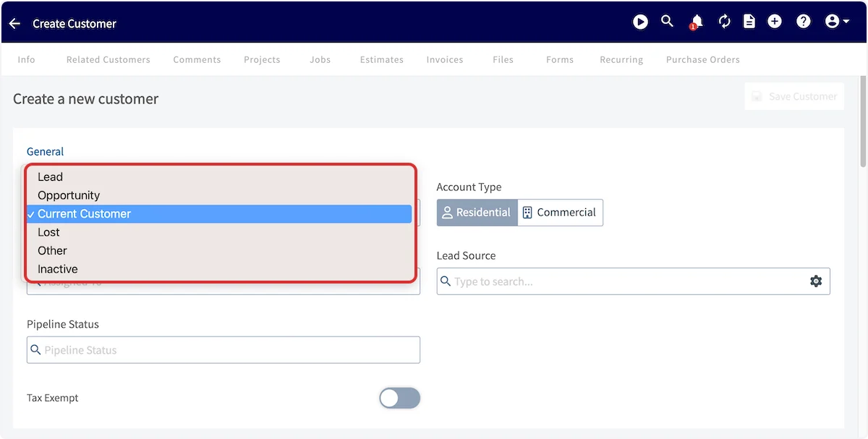Click the Pipeline Status search field
This screenshot has width=868, height=439.
point(224,350)
